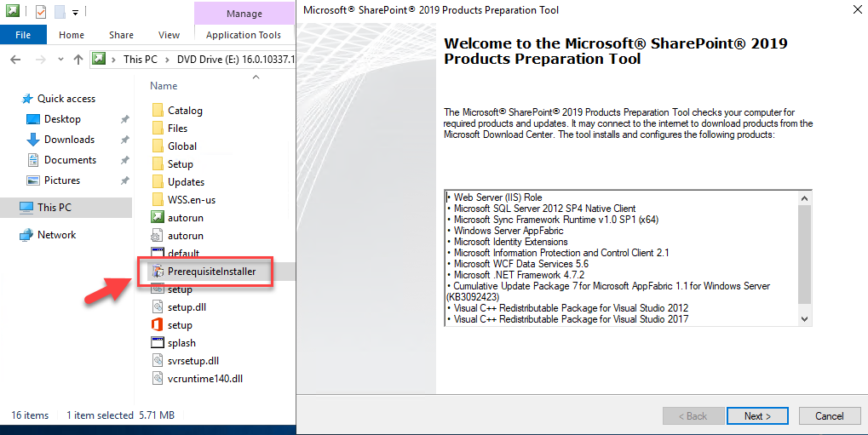Open the File menu tab
This screenshot has height=435, width=868.
click(x=23, y=35)
